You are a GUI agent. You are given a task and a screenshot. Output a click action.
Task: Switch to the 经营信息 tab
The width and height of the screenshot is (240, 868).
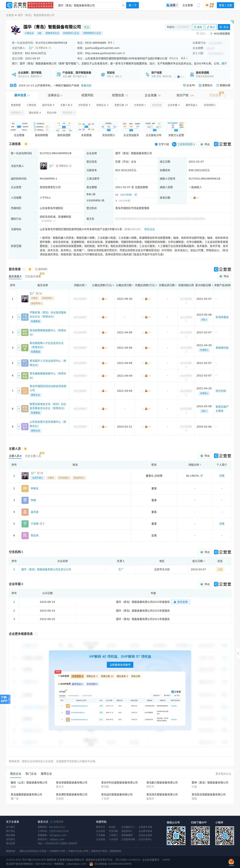[120, 95]
